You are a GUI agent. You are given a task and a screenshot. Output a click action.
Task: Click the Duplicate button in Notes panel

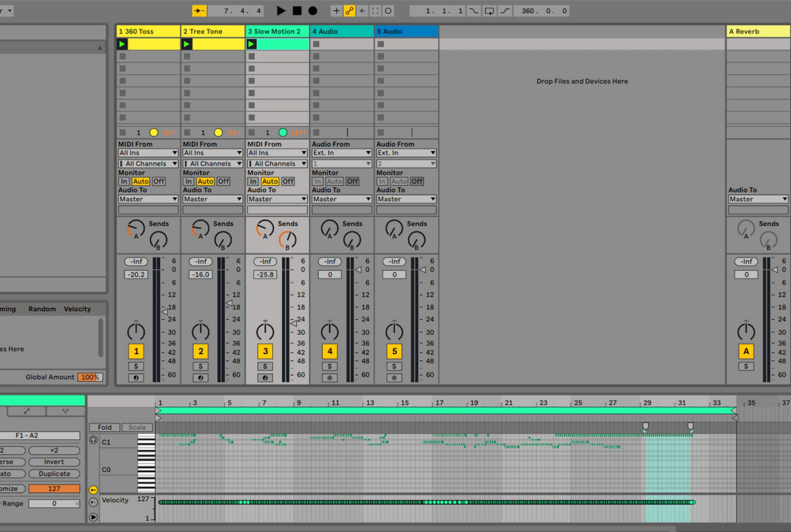[54, 473]
